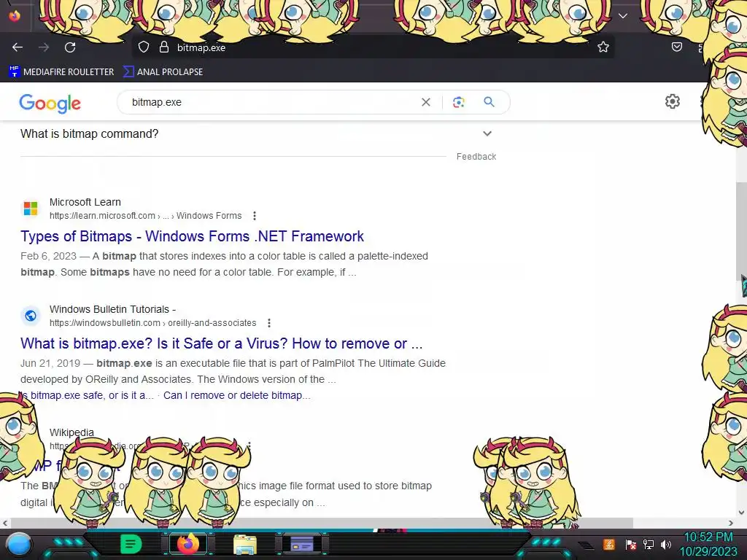Open options dots for Microsoft Learn result

coord(255,216)
